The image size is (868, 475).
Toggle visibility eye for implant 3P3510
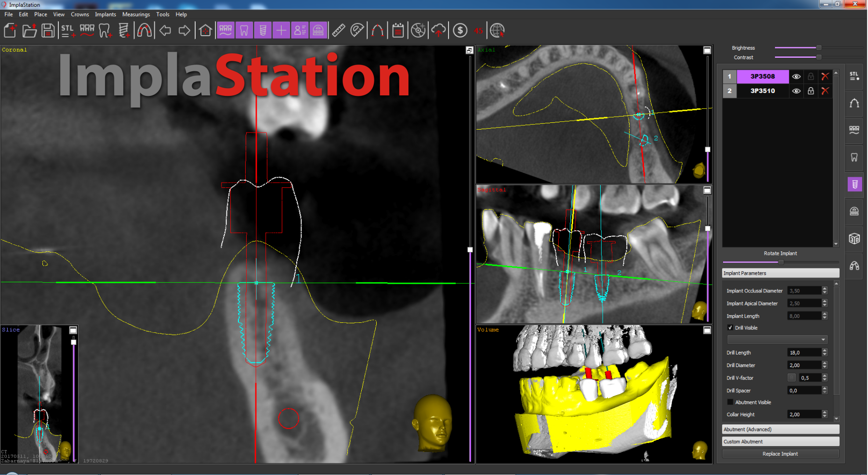[797, 91]
